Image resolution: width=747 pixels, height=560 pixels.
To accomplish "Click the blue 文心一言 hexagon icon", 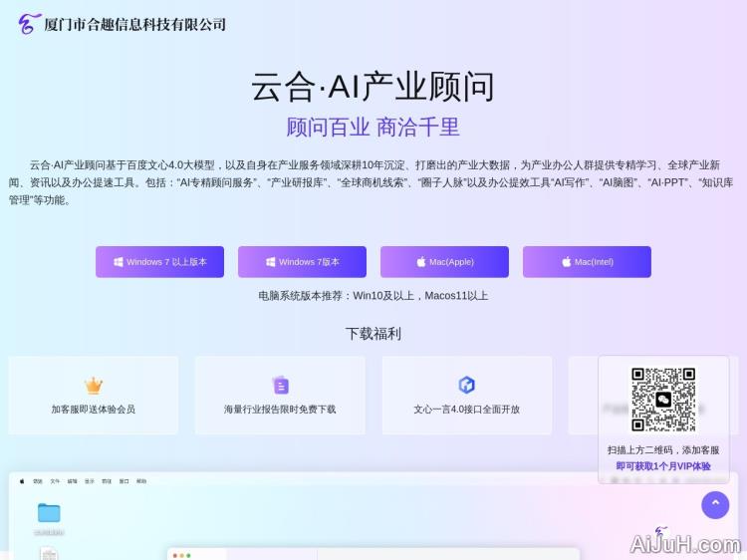I will (x=466, y=385).
